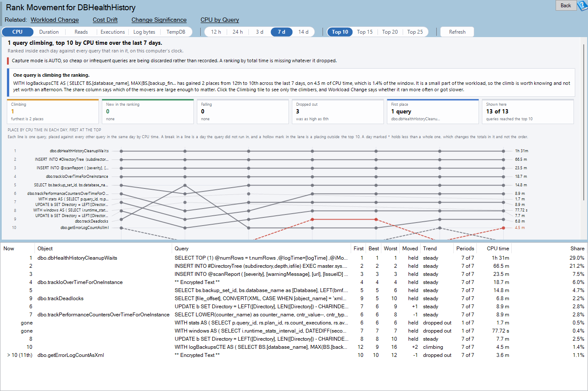Screen dimensions: 588x391
Task: Open the CPU by Query link
Action: tap(220, 20)
